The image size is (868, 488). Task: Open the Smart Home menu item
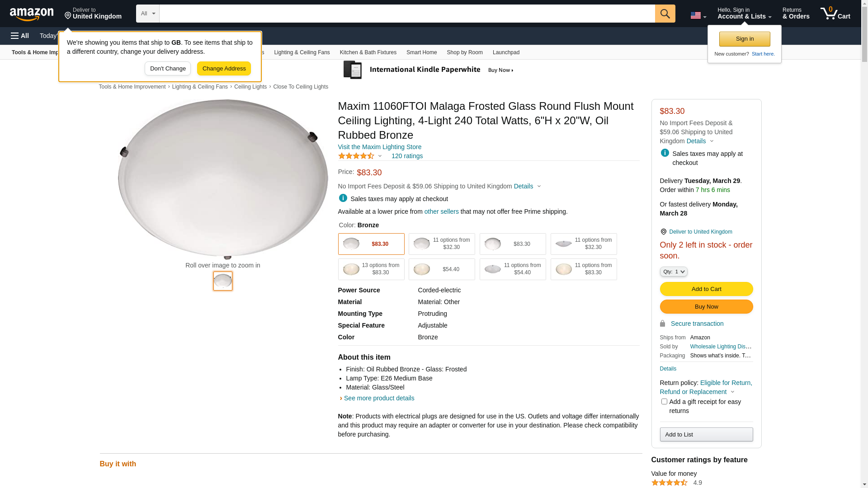[421, 52]
